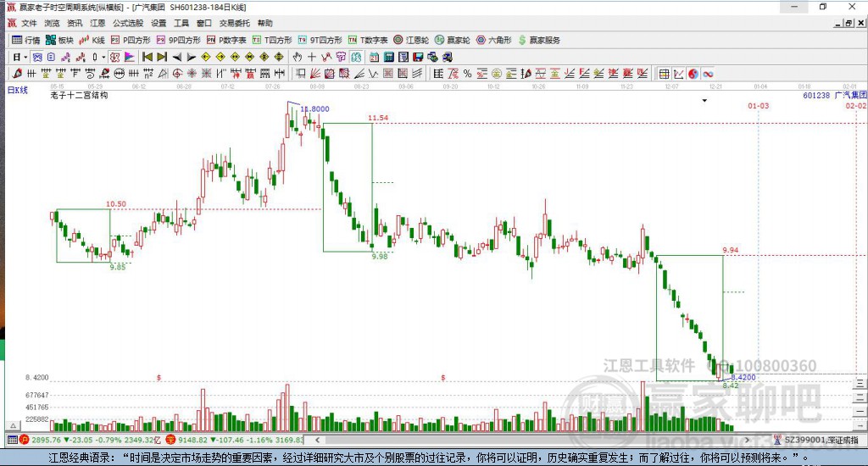868x466 pixels.
Task: Select the crosshair plus tool
Action: click(x=312, y=57)
